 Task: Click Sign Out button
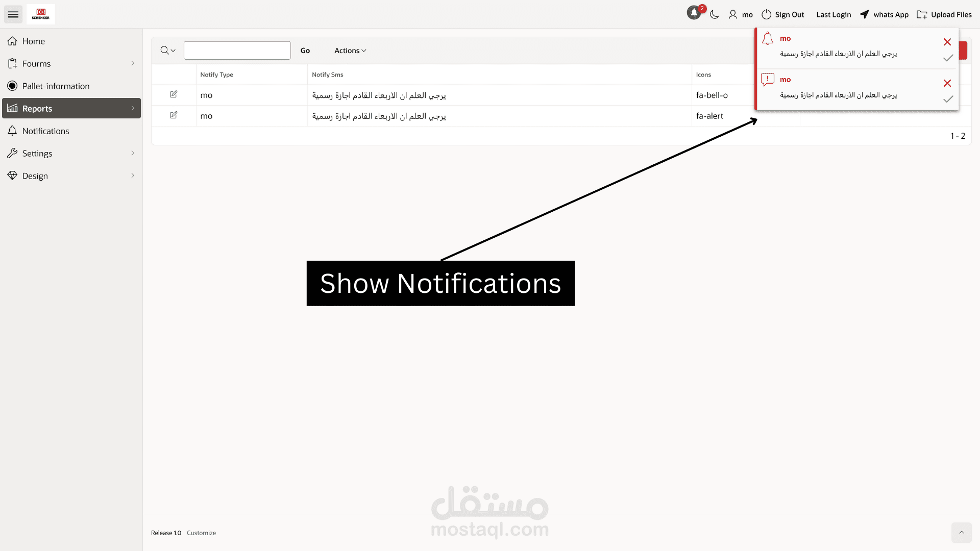click(x=783, y=14)
